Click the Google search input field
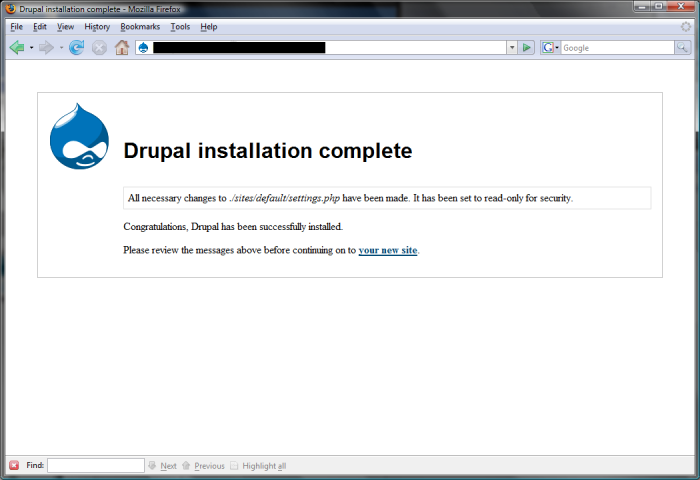Image resolution: width=700 pixels, height=480 pixels. click(x=617, y=47)
